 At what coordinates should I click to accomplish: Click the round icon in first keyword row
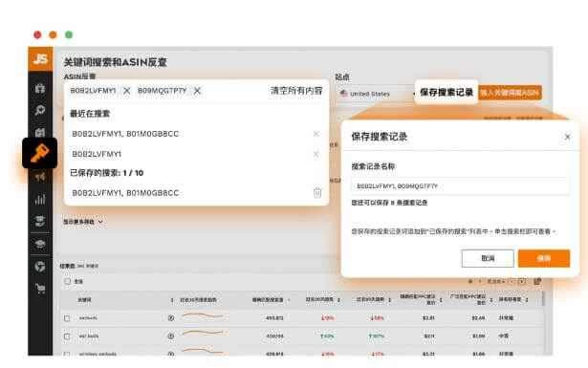tap(171, 317)
